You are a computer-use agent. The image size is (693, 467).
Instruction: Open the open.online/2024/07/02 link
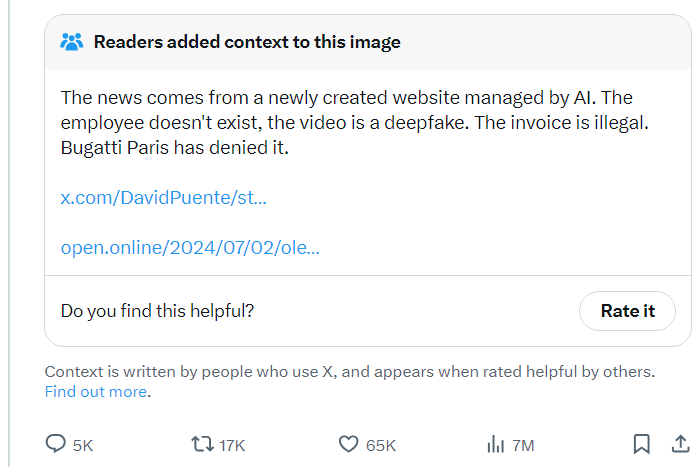pos(190,247)
